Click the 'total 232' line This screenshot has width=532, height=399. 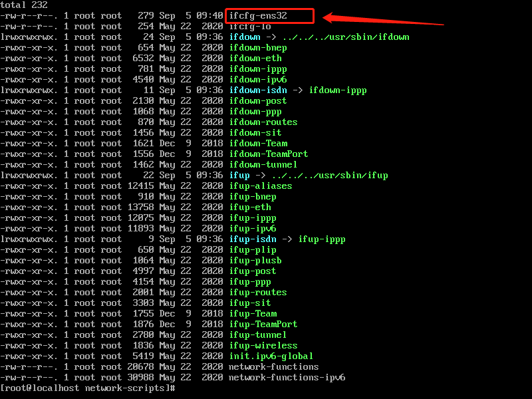[24, 5]
